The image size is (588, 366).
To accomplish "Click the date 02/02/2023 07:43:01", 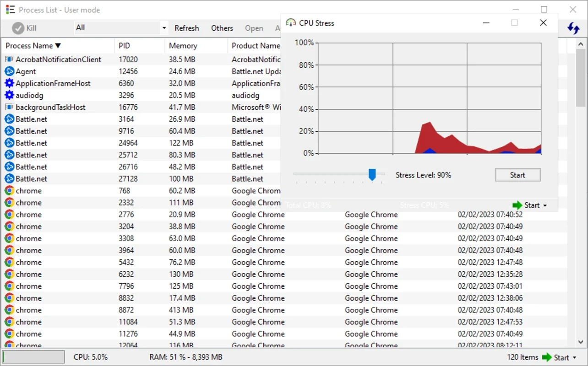I will (x=490, y=286).
